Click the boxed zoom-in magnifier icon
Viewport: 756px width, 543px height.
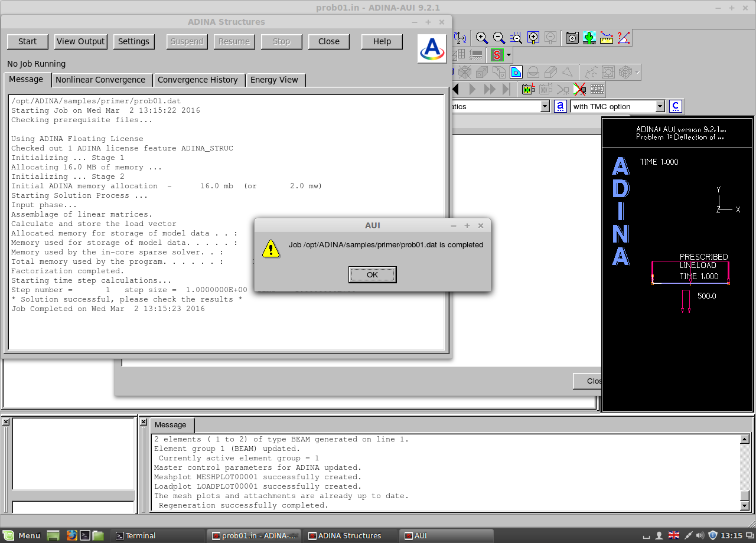click(533, 38)
